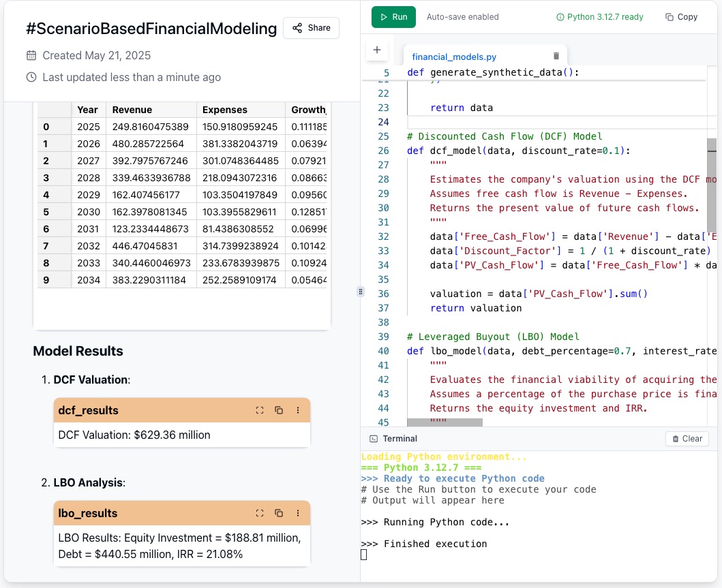Click the calendar icon beside Created date
Image resolution: width=722 pixels, height=588 pixels.
click(31, 56)
